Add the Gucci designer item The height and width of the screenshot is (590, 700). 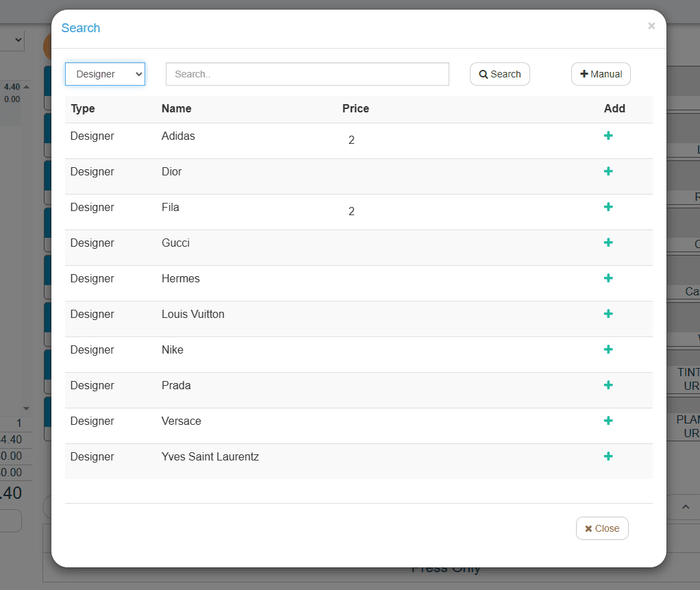click(x=608, y=243)
